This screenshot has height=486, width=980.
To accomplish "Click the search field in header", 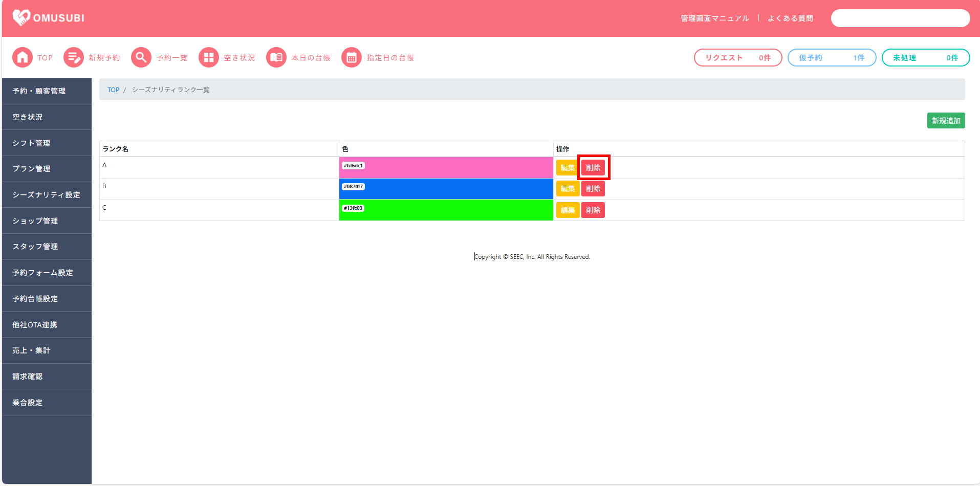I will coord(900,18).
